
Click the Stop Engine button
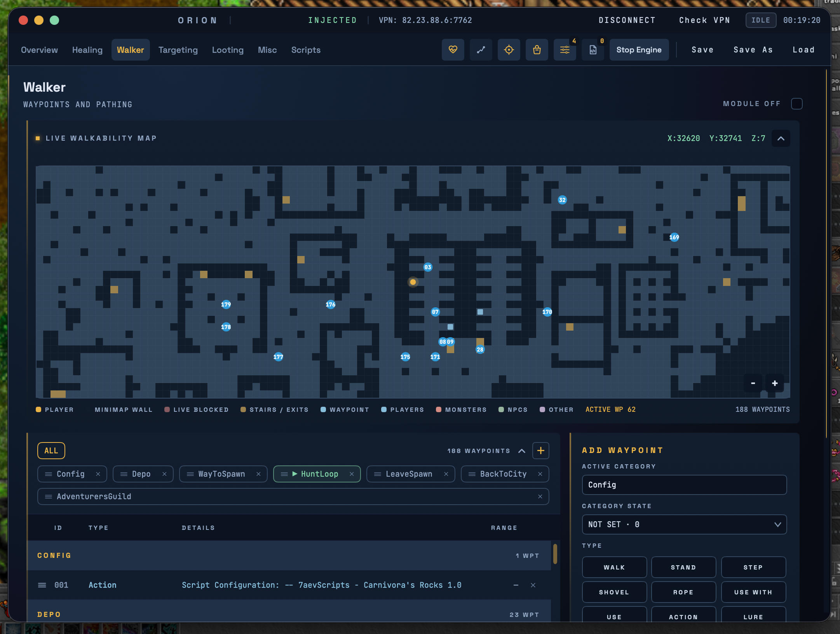click(x=639, y=50)
